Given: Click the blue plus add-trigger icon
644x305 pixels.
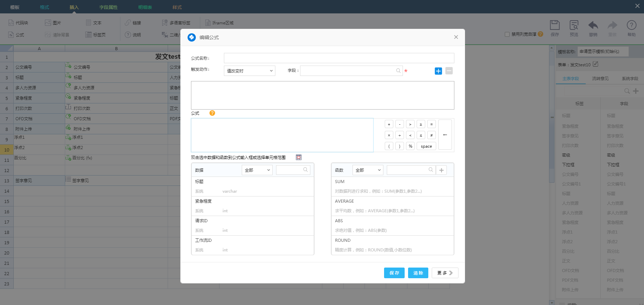Looking at the screenshot, I should coord(438,71).
